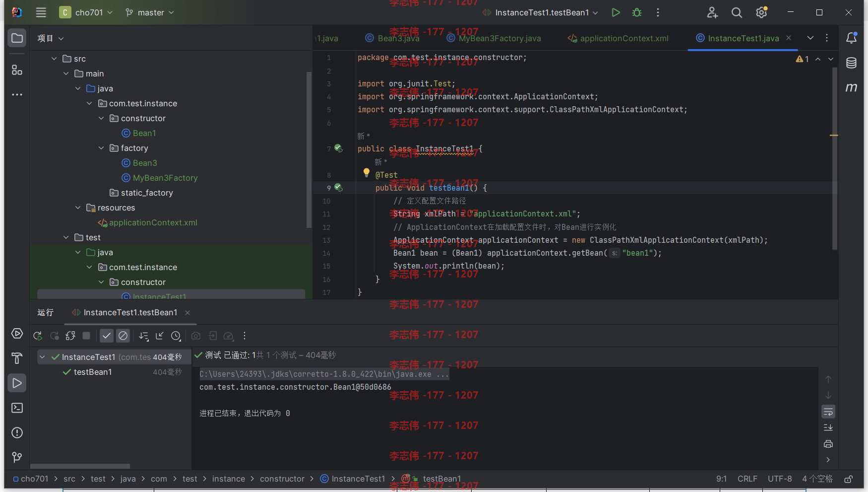Show hidden editor tabs chevron

pos(810,38)
